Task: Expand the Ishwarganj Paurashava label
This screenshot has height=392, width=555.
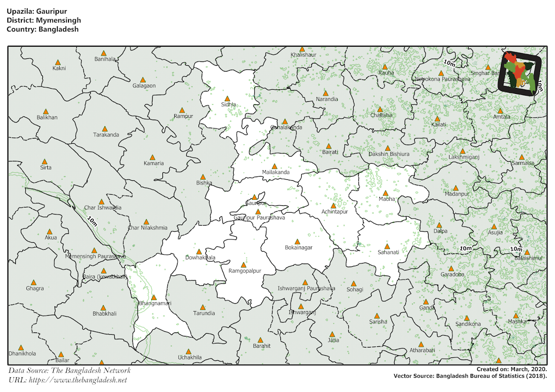Action: (x=306, y=288)
